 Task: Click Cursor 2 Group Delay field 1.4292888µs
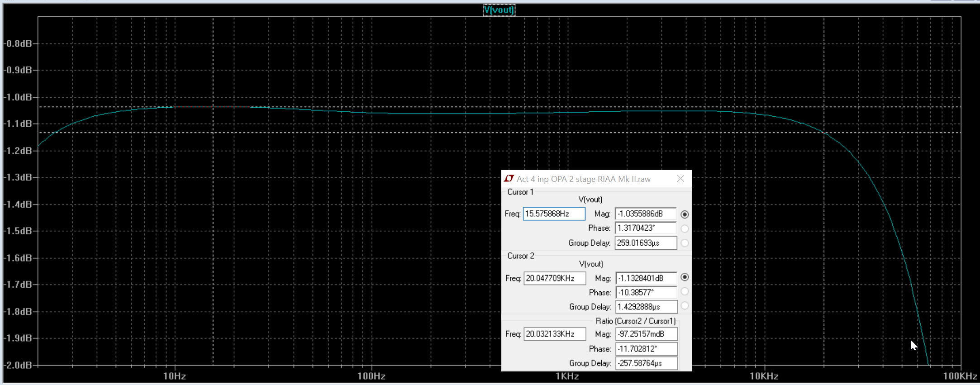647,307
